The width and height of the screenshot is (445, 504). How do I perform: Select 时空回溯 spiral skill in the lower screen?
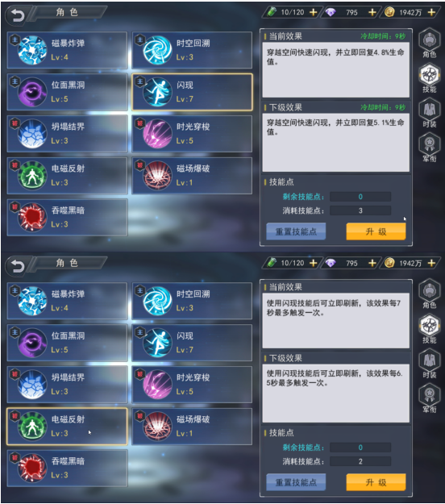click(x=192, y=301)
